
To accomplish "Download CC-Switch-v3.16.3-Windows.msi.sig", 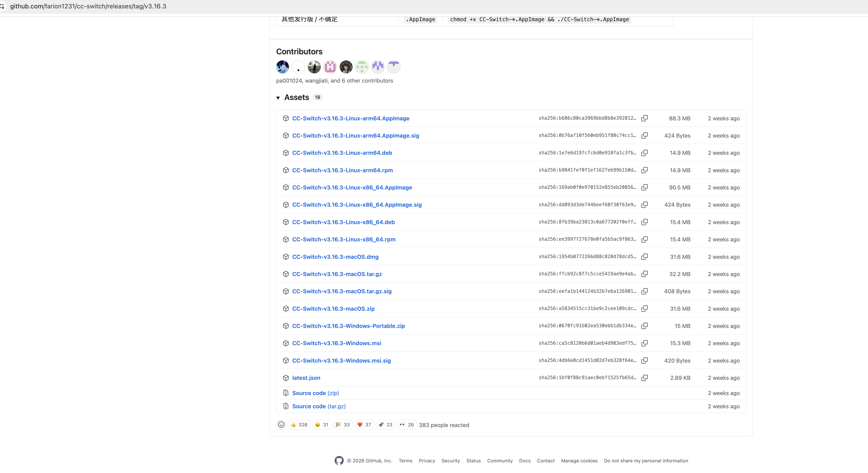I will pos(341,360).
